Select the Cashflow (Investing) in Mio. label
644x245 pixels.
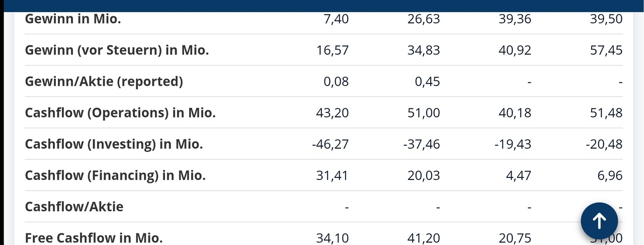pyautogui.click(x=114, y=144)
